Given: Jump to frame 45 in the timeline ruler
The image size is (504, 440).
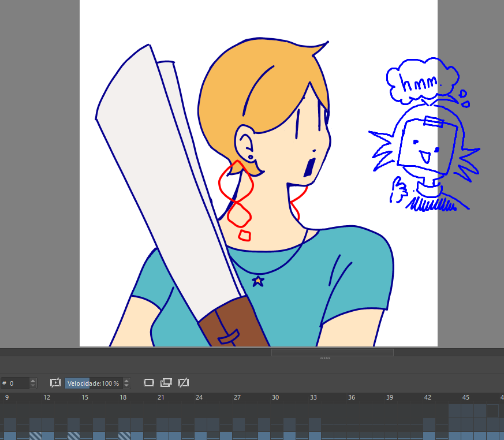Looking at the screenshot, I should 466,397.
